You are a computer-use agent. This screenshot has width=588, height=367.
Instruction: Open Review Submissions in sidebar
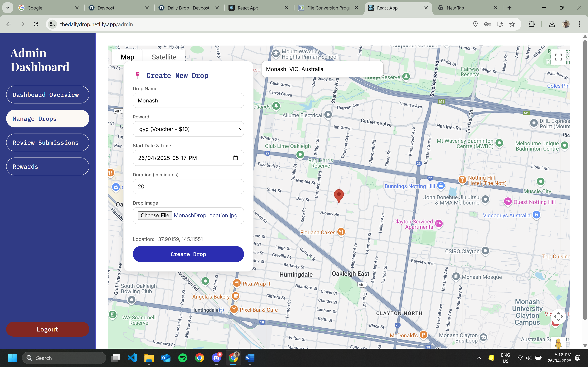48,143
